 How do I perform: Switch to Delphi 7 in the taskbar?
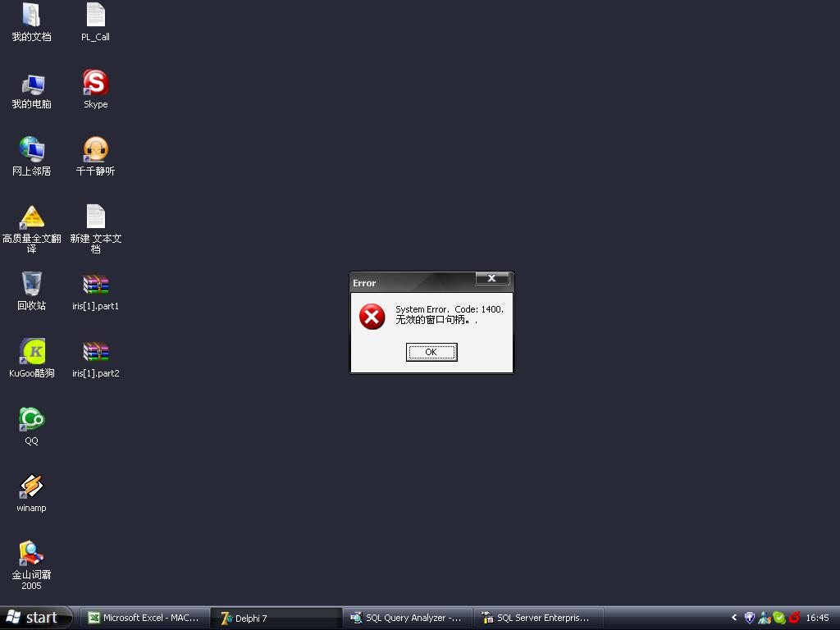(x=276, y=618)
